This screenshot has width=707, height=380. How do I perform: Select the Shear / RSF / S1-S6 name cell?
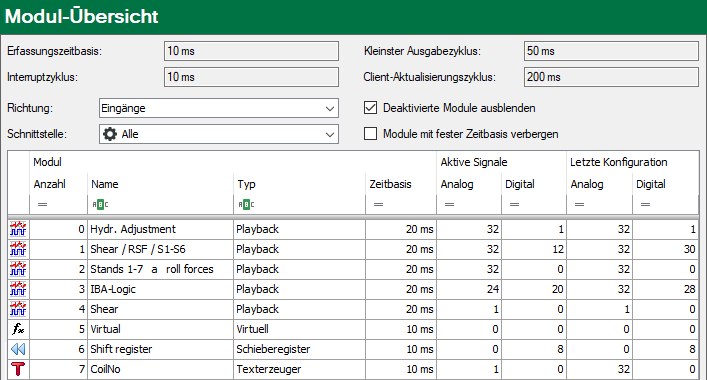[161, 249]
